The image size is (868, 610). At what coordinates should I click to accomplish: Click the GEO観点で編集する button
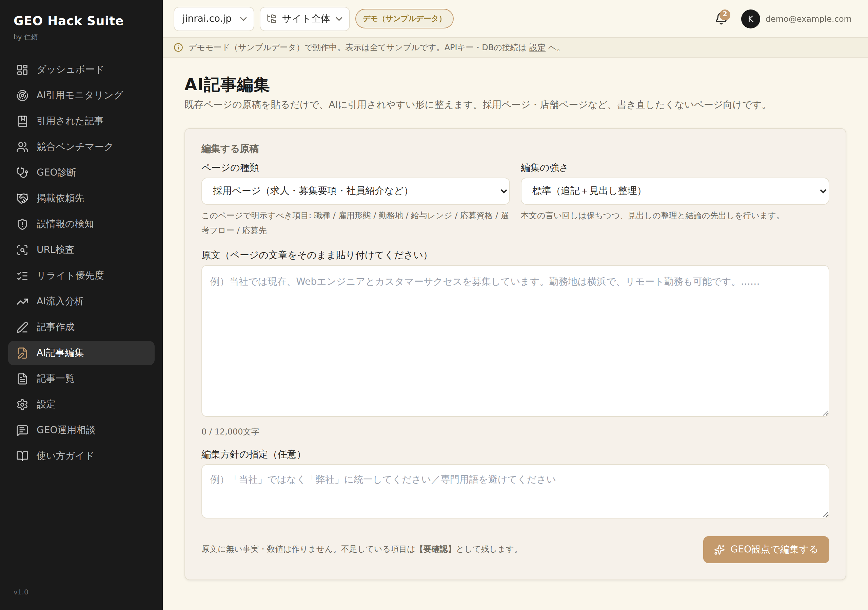coord(766,549)
